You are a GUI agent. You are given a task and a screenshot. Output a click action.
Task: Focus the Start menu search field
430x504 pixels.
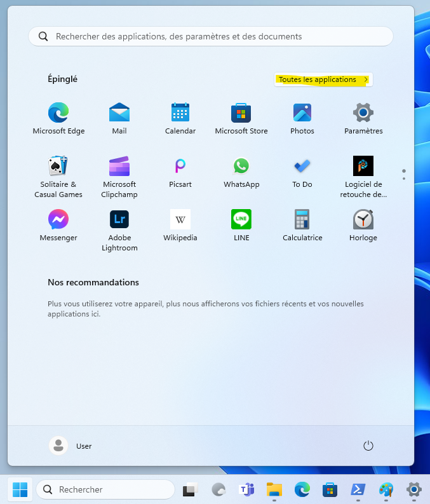[211, 36]
